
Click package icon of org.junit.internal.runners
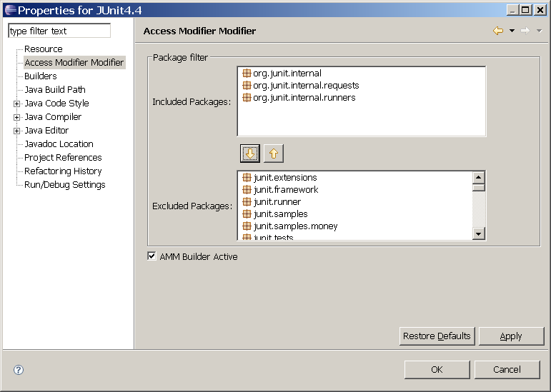[x=247, y=97]
